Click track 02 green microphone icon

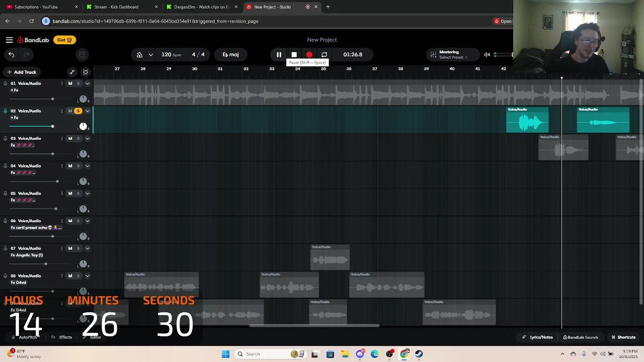point(5,111)
